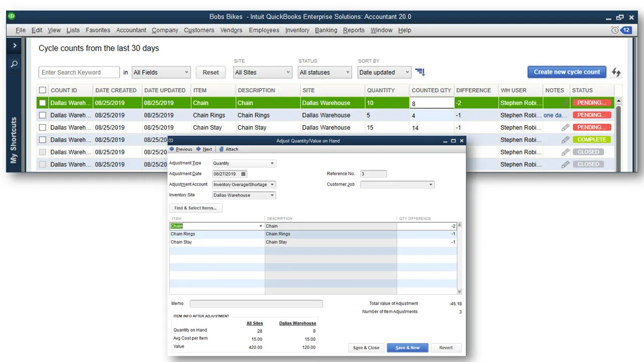This screenshot has width=644, height=362.
Task: Click the Previous arrow in adjustment window
Action: click(x=172, y=149)
